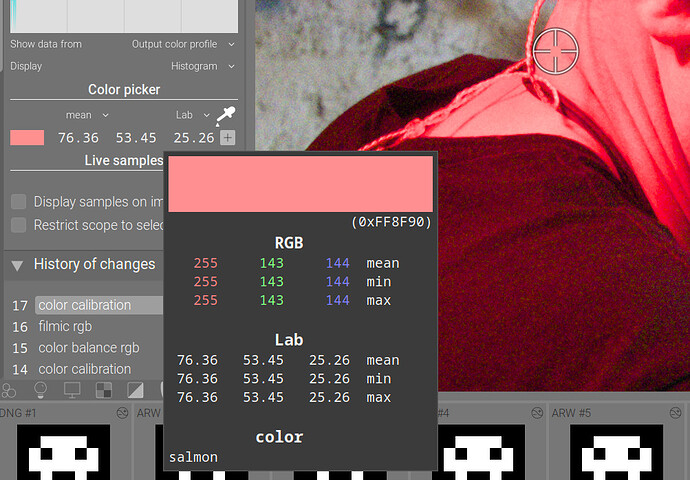This screenshot has width=690, height=480.
Task: Select the DNG #1 filmstrip thumbnail
Action: coord(63,452)
